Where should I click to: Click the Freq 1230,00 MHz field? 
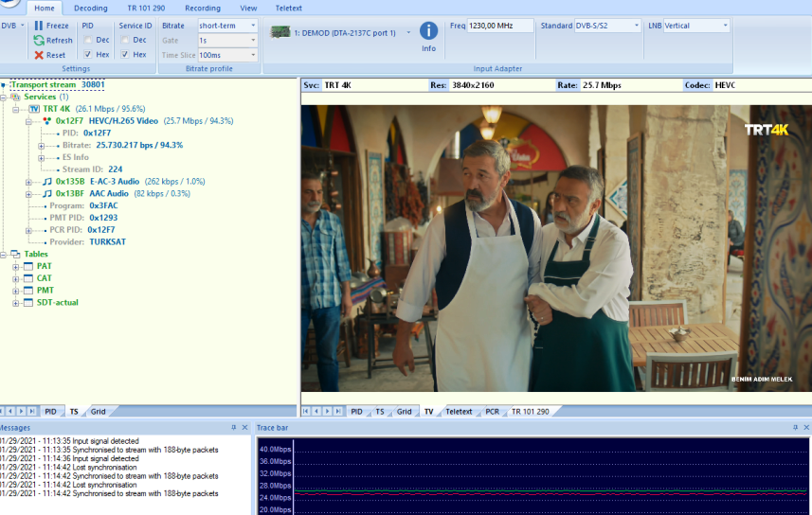coord(500,26)
